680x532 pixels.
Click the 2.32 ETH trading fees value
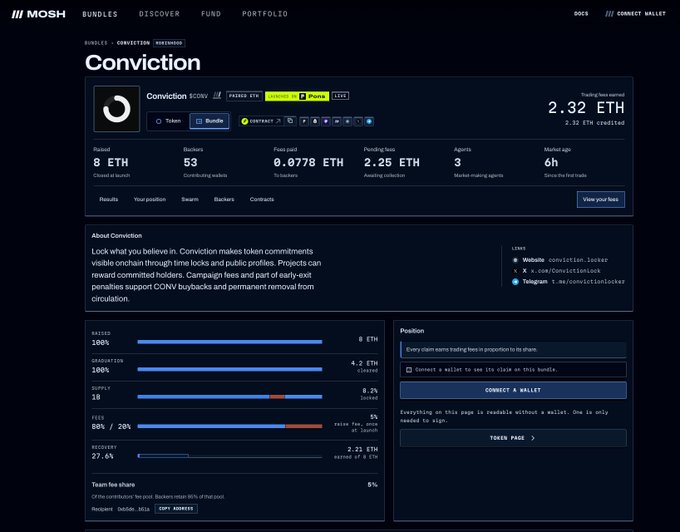(586, 108)
